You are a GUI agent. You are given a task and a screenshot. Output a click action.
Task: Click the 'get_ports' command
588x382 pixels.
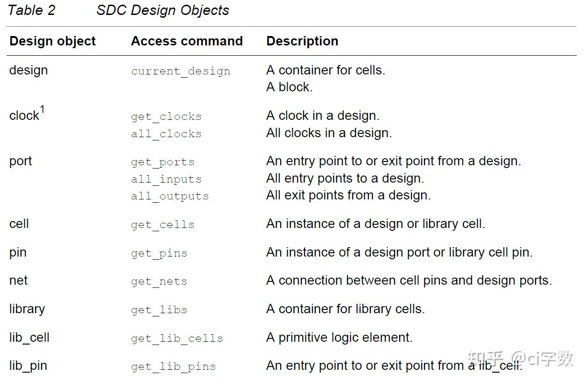163,162
